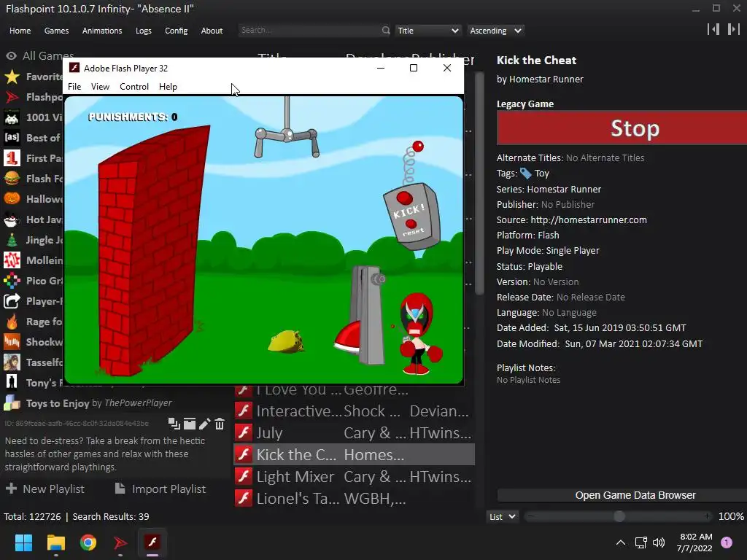Screen dimensions: 747x560
Task: Click the Flash icon beside Light Mixer
Action: tap(244, 476)
